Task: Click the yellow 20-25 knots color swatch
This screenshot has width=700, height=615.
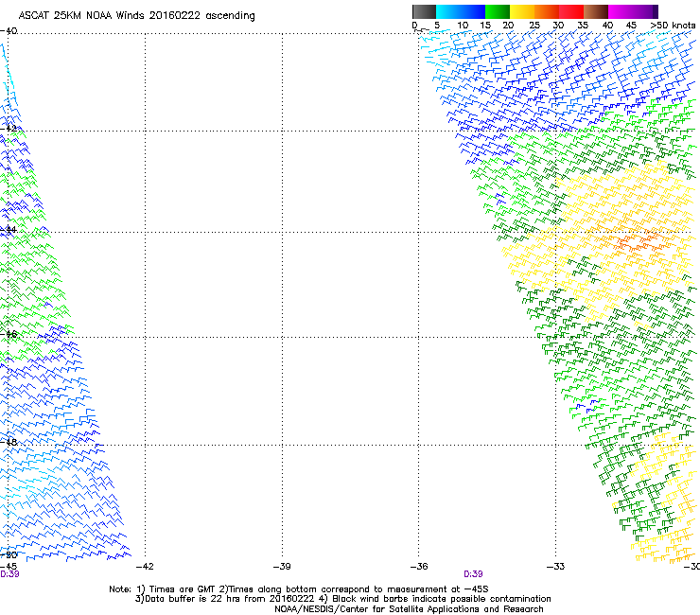Action: (x=522, y=11)
